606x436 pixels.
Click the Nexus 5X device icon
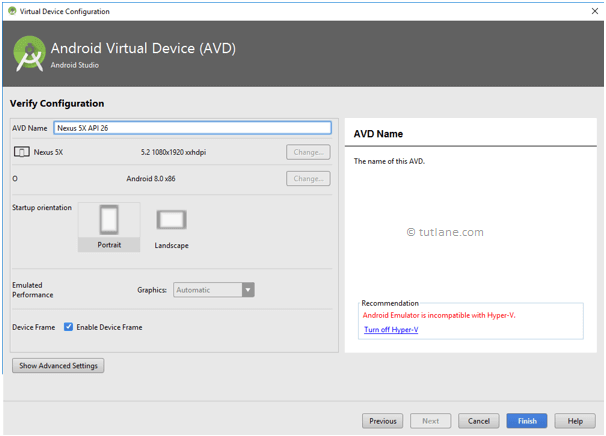[22, 152]
